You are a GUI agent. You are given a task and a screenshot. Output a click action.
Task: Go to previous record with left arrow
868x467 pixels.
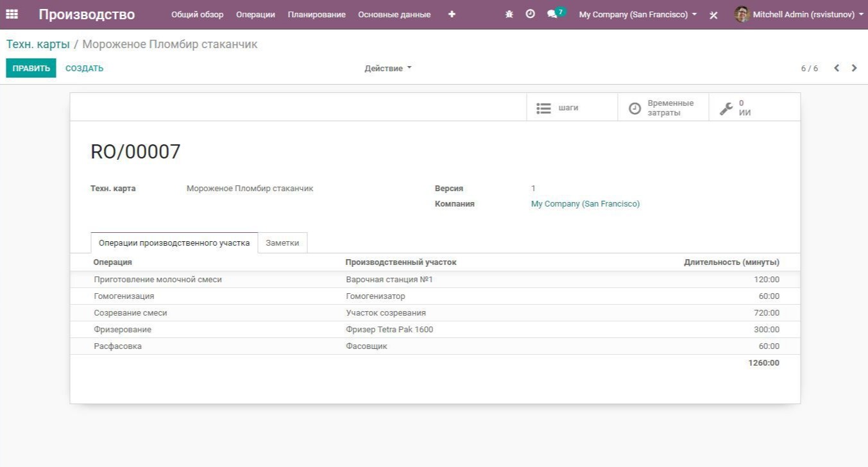pos(837,68)
